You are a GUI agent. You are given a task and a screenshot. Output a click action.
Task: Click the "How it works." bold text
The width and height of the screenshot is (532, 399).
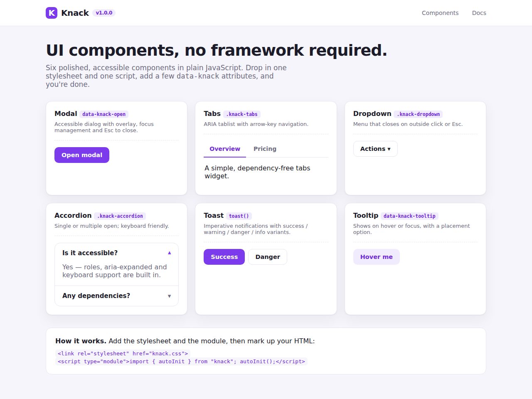(81, 341)
